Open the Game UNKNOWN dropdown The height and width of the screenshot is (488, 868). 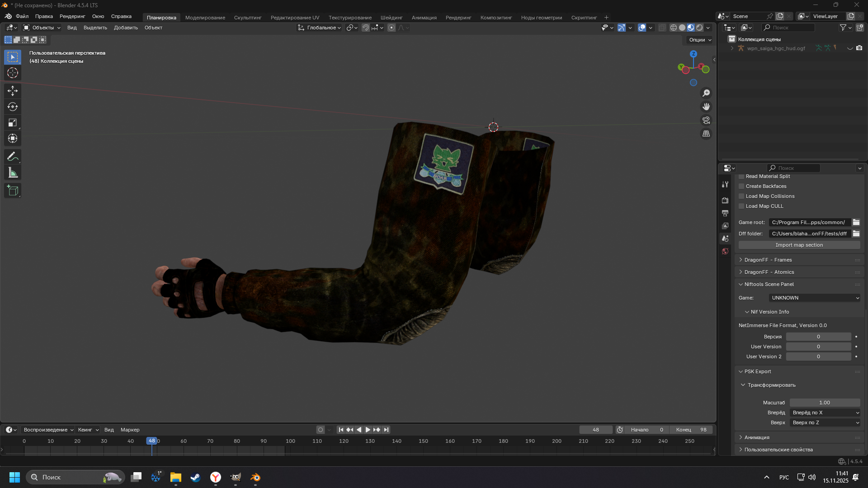click(814, 298)
